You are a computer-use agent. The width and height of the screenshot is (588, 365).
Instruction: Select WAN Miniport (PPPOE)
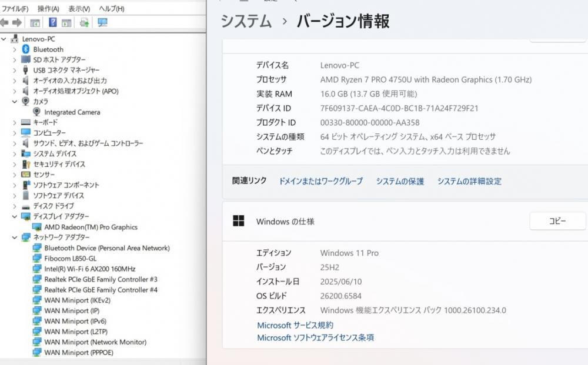[x=79, y=353]
